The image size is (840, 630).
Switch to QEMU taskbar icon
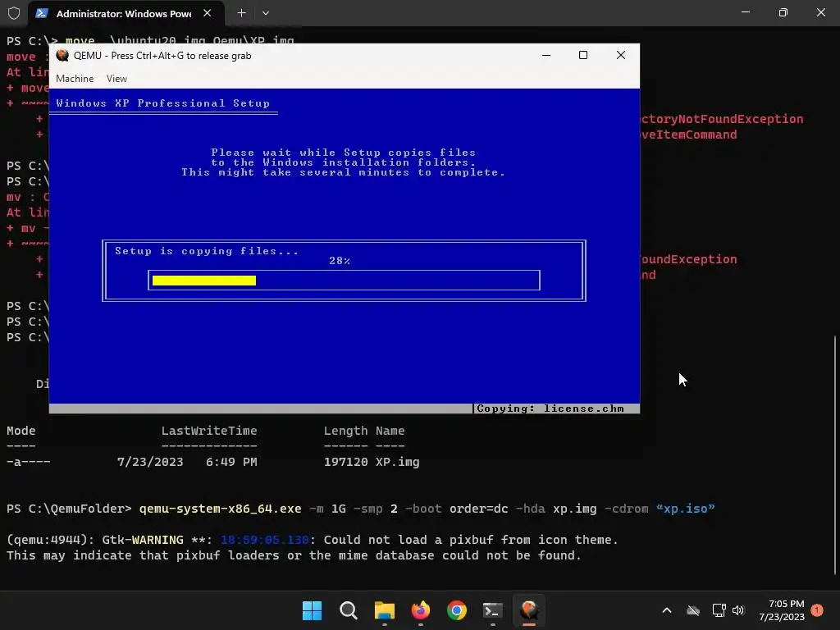tap(529, 610)
